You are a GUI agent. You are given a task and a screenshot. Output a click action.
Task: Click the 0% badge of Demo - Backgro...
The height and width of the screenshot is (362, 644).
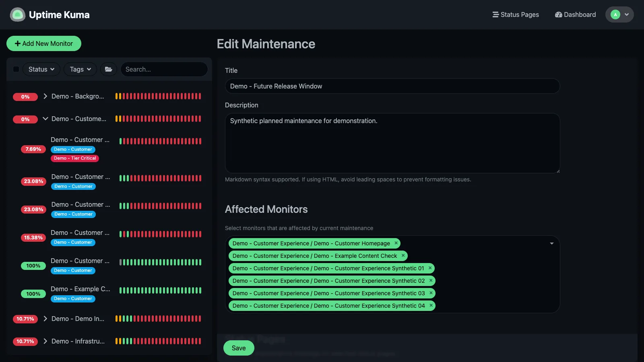(x=25, y=97)
